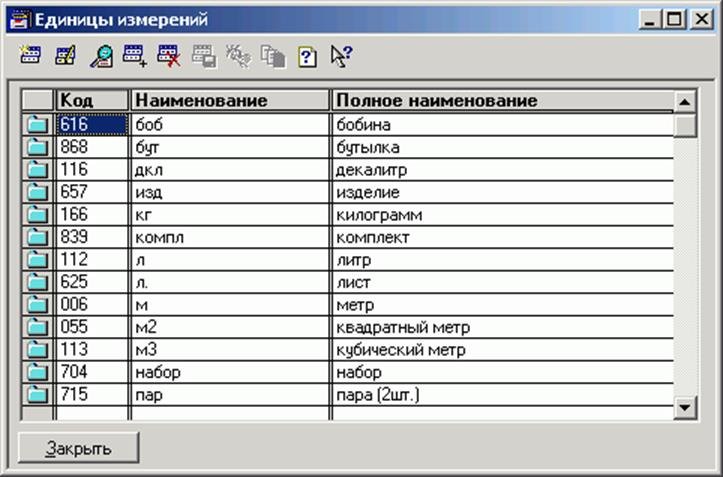
Task: Click the scrollbar down arrow
Action: click(685, 408)
